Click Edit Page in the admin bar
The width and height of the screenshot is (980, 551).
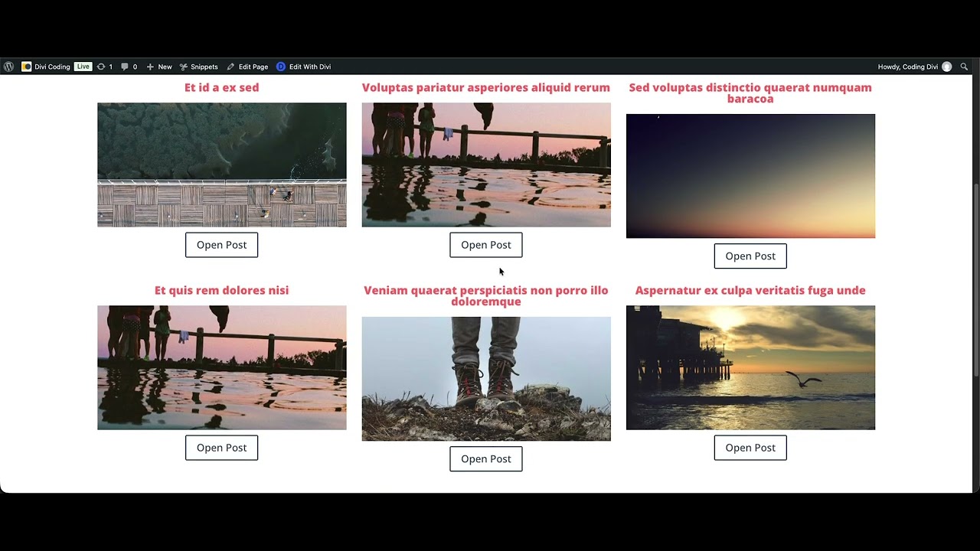click(247, 67)
